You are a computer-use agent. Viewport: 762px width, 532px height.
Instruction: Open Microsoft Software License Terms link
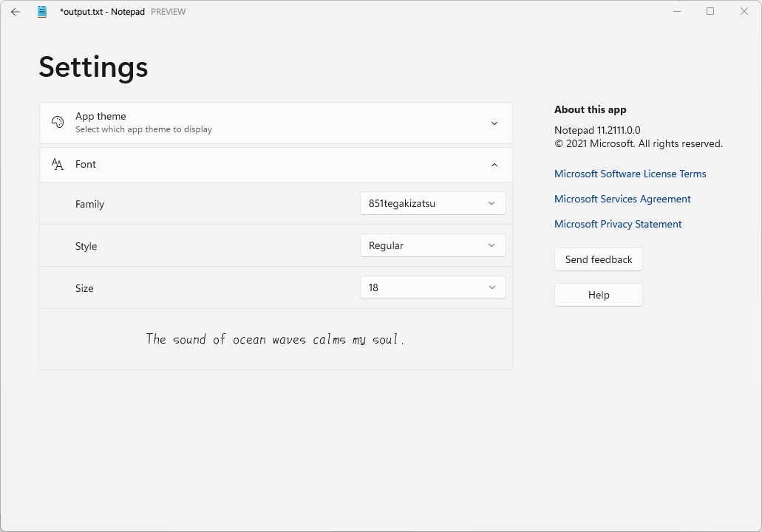[x=630, y=174]
